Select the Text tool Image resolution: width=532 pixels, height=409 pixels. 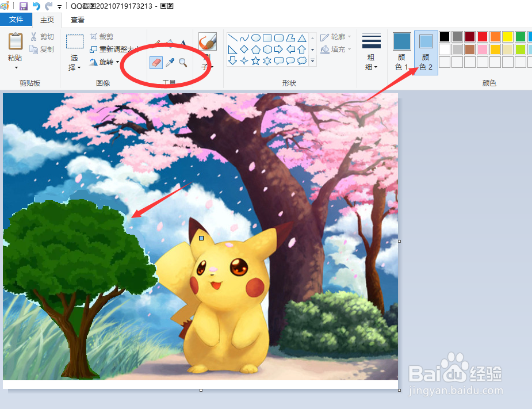[183, 42]
